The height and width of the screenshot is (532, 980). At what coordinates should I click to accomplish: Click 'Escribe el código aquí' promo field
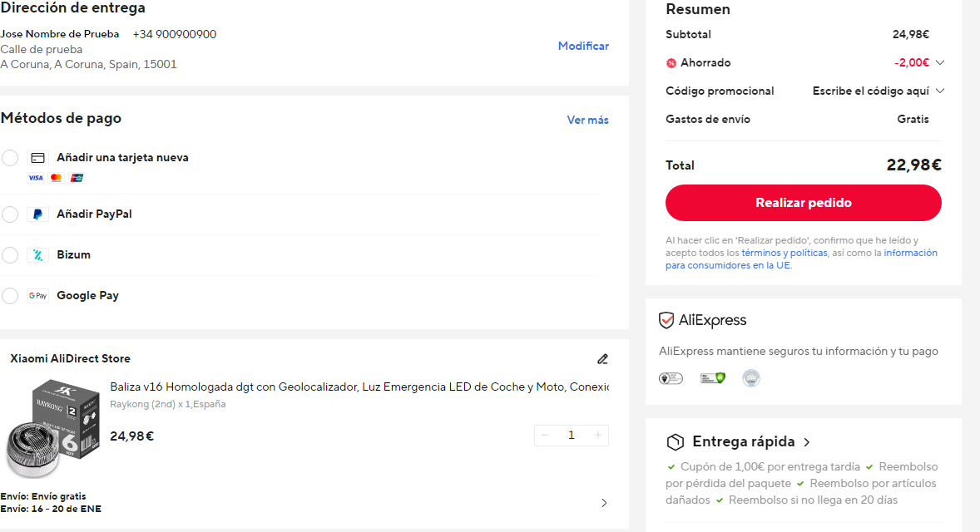tap(871, 91)
